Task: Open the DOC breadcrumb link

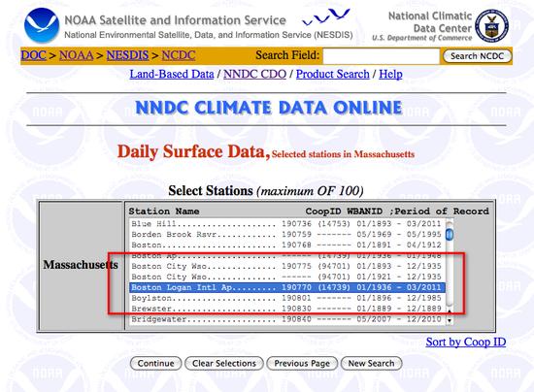Action: pyautogui.click(x=33, y=55)
